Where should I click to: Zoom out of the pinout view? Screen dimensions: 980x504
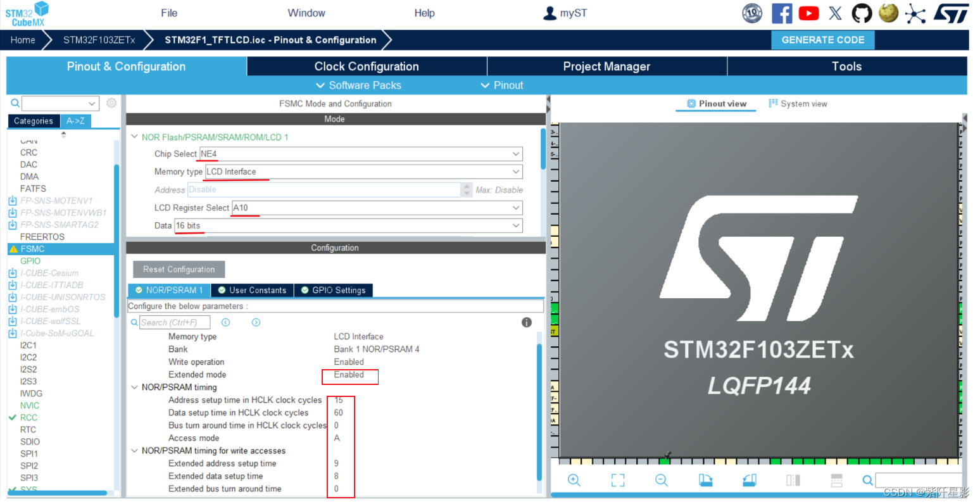tap(662, 480)
